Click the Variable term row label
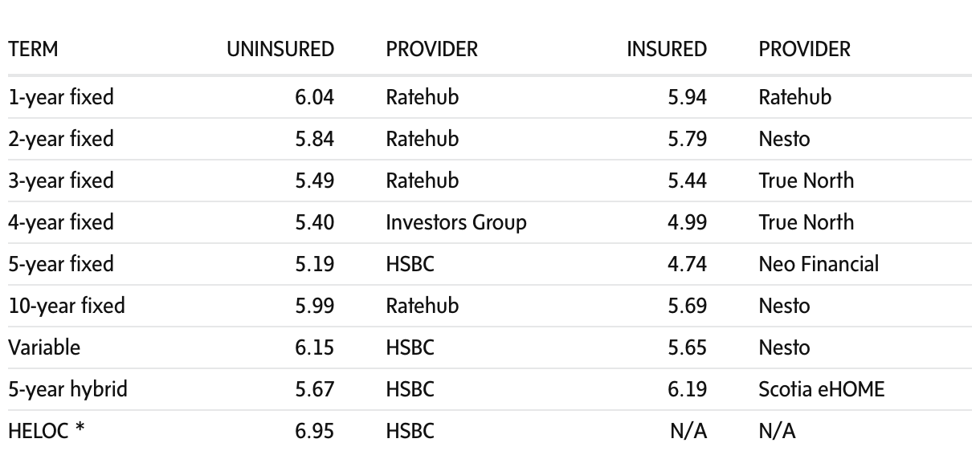The image size is (980, 459). 44,347
